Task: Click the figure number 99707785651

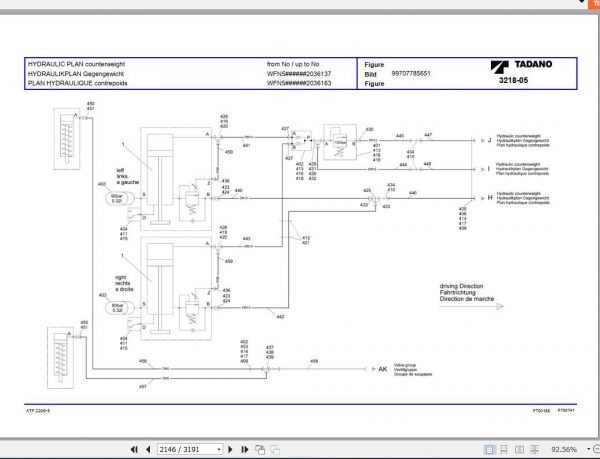Action: coord(411,73)
